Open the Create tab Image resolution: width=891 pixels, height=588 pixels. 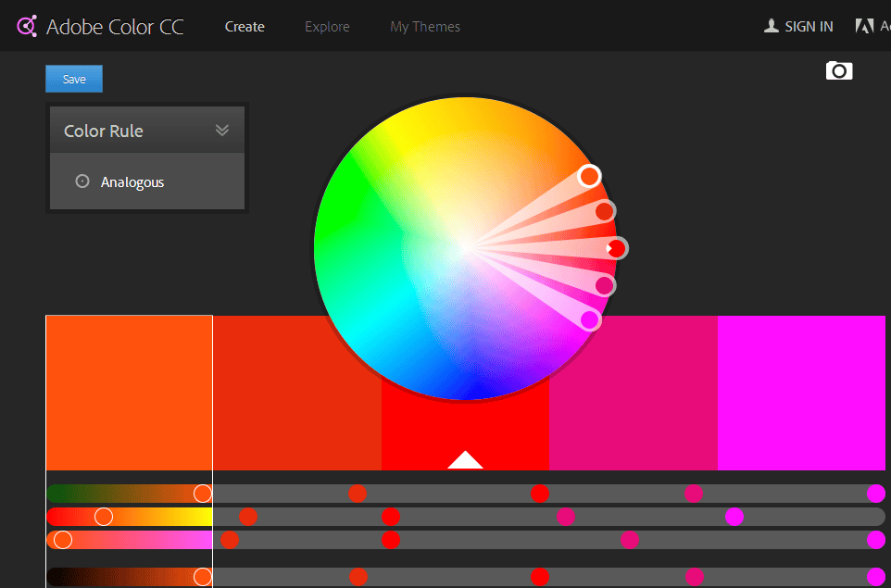tap(245, 27)
